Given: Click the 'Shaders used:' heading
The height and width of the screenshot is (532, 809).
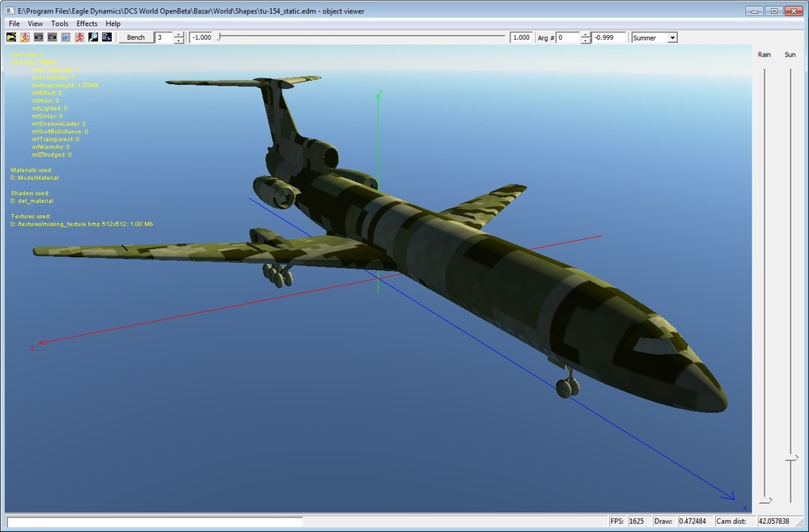Looking at the screenshot, I should pos(30,193).
